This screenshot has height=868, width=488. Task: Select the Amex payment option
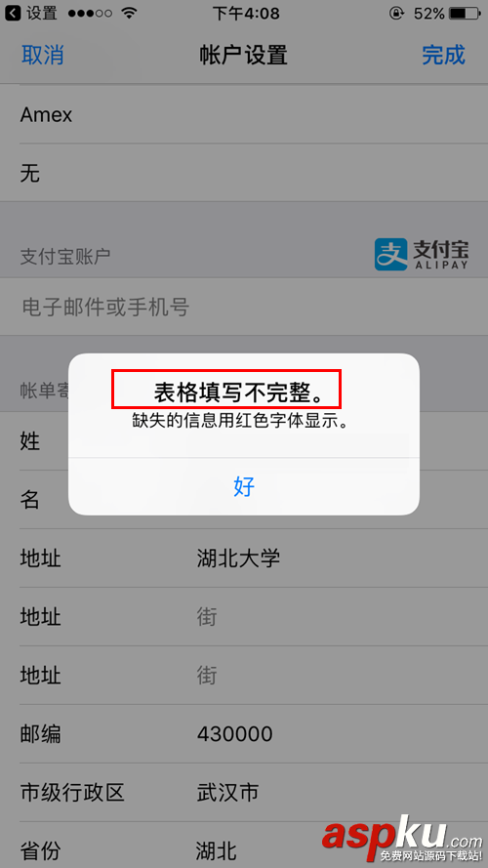tap(244, 114)
